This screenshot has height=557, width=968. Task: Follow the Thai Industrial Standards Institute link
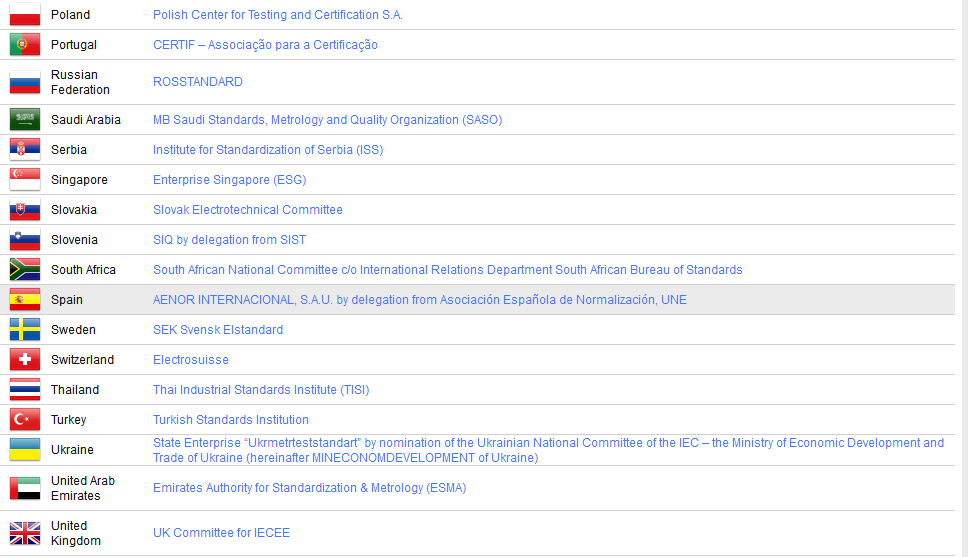pyautogui.click(x=260, y=390)
